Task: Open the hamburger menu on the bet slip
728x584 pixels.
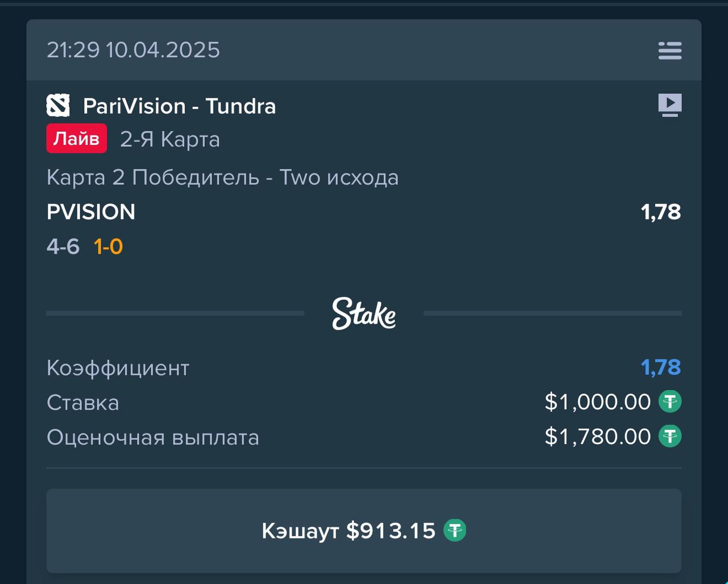Action: [670, 51]
